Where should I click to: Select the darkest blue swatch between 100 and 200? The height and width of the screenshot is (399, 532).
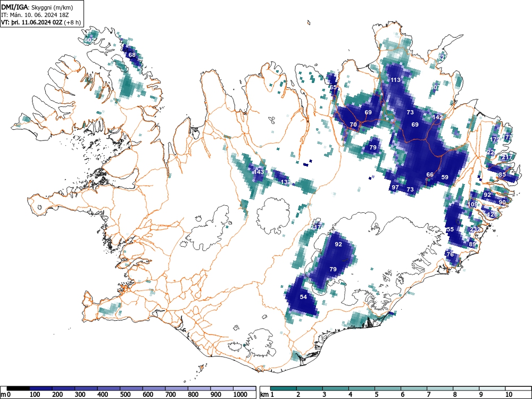[x=41, y=388]
